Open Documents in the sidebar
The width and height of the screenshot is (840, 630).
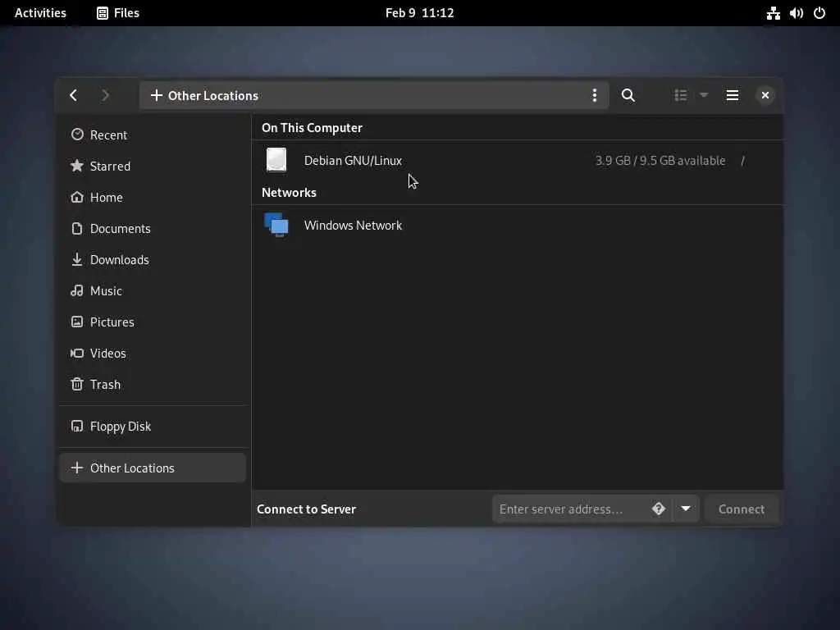152,228
